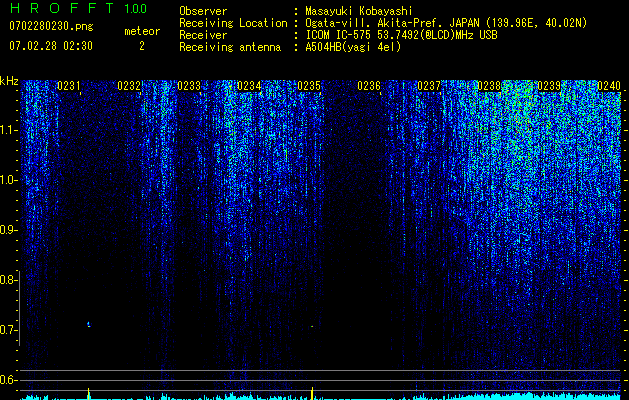629x400 pixels.
Task: Click the 0.6 kHz frequency axis label
Action: (x=7, y=380)
